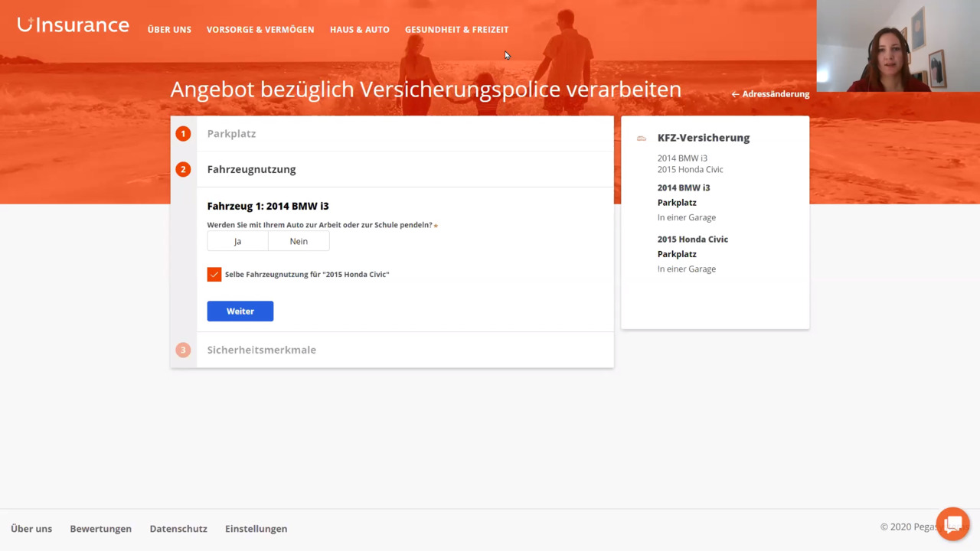
Task: Select Ja for commuting question
Action: click(x=237, y=241)
